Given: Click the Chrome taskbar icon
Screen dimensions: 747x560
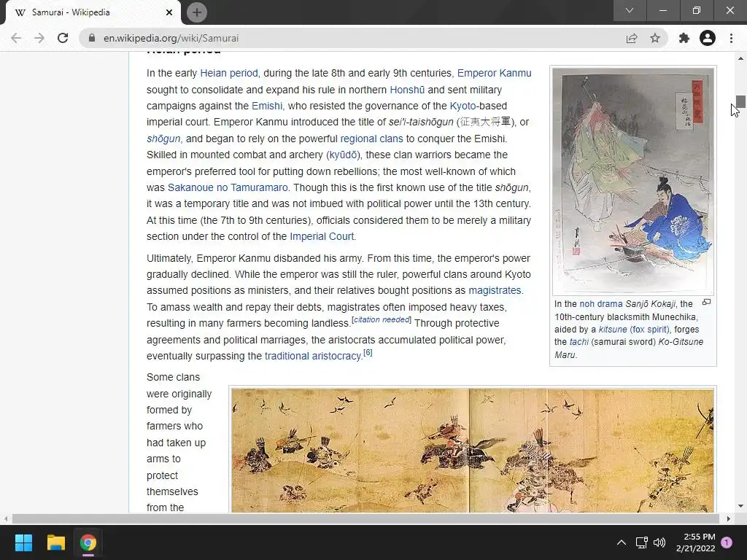Looking at the screenshot, I should point(88,542).
